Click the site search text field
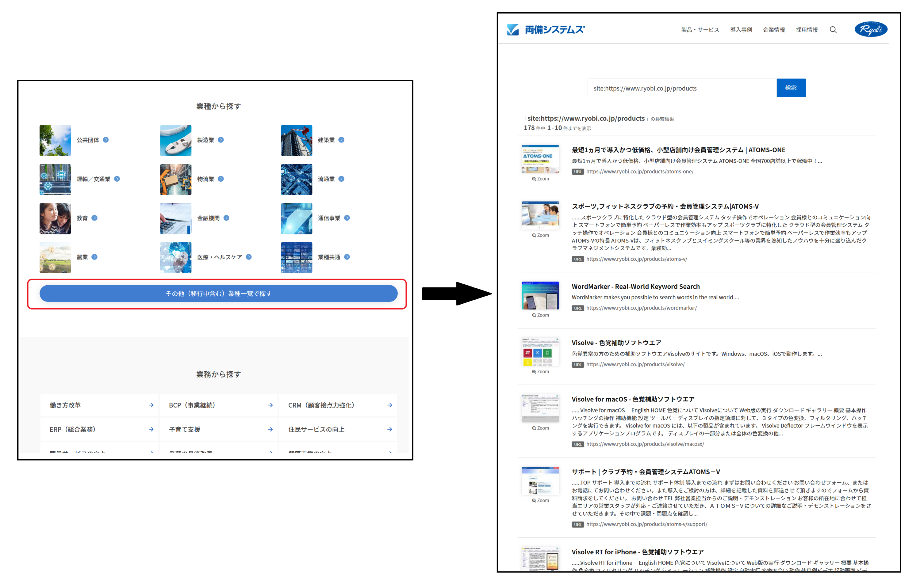This screenshot has height=588, width=920. tap(682, 88)
